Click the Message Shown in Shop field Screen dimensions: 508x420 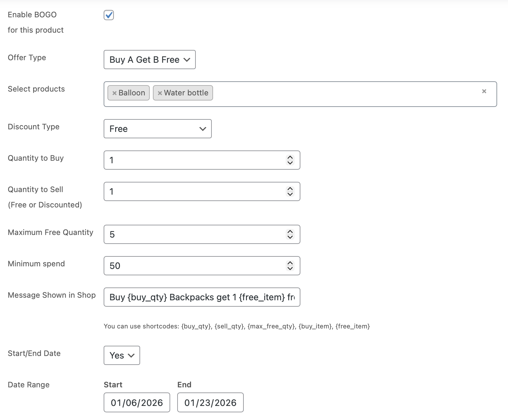[202, 297]
